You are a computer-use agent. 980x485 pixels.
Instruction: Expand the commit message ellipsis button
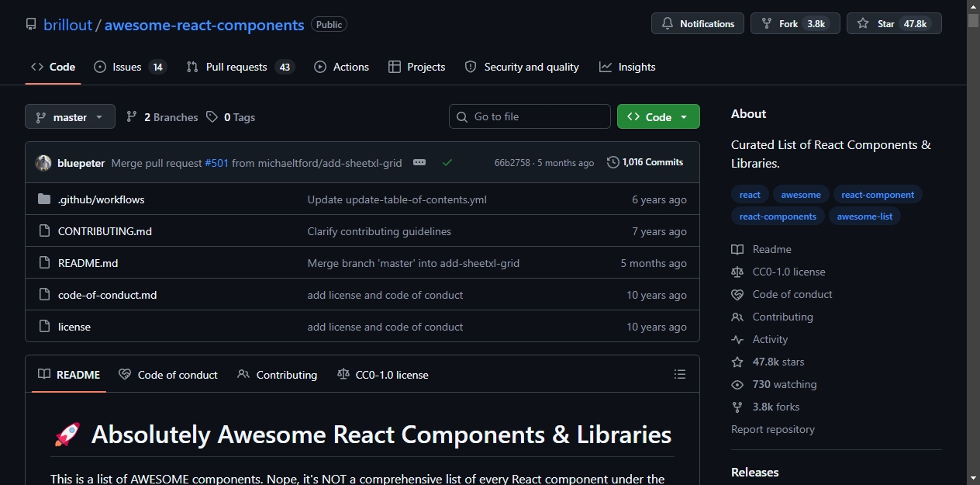click(419, 162)
